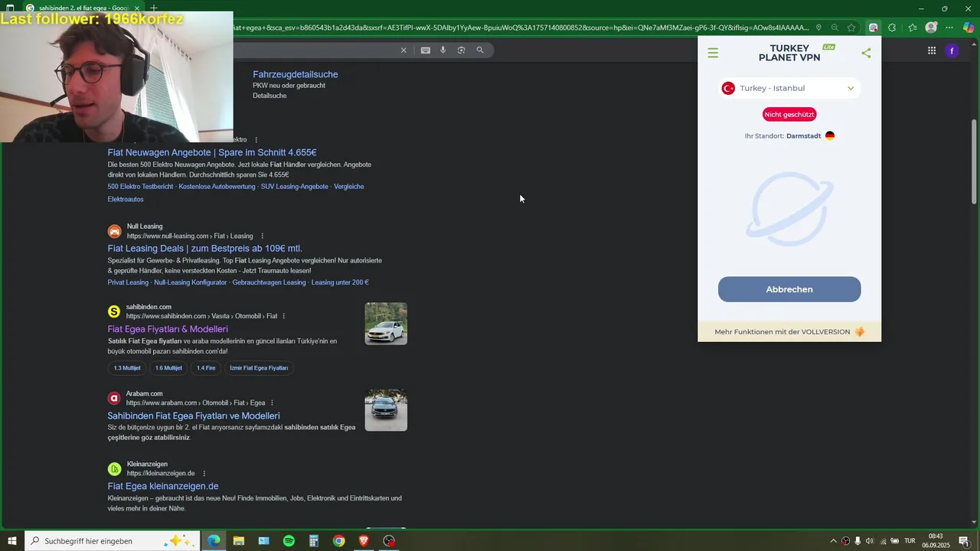Image resolution: width=980 pixels, height=551 pixels.
Task: Open a new browser tab
Action: (x=153, y=8)
